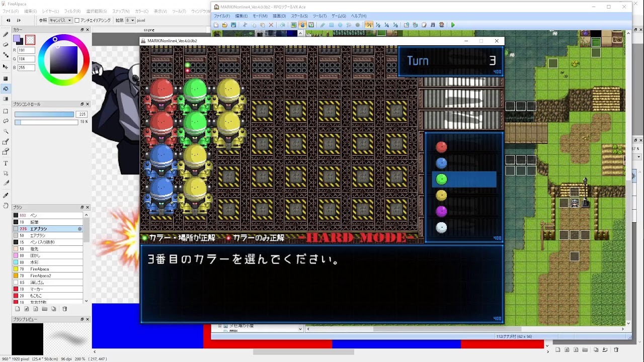This screenshot has width=644, height=362.
Task: Choose the white color option in game
Action: point(441,228)
